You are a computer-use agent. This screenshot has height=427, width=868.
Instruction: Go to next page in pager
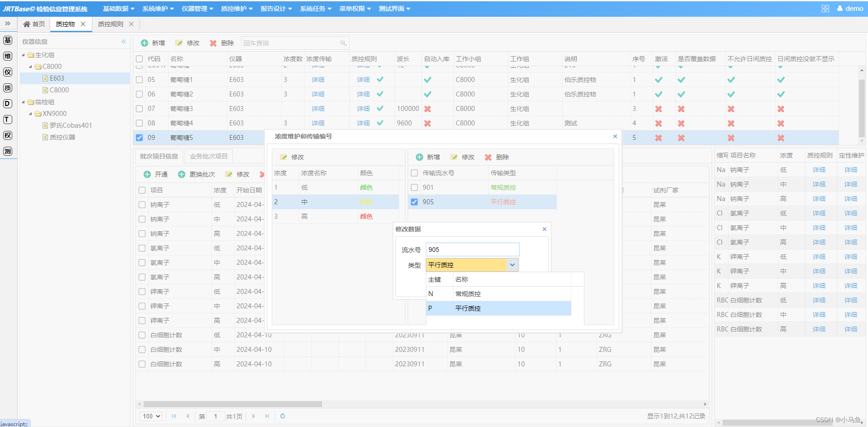pos(254,416)
